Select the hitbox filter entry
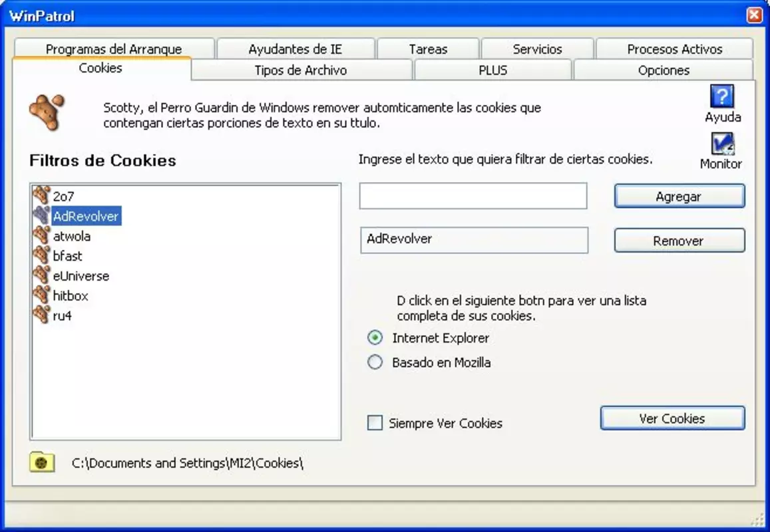The width and height of the screenshot is (770, 532). [71, 295]
